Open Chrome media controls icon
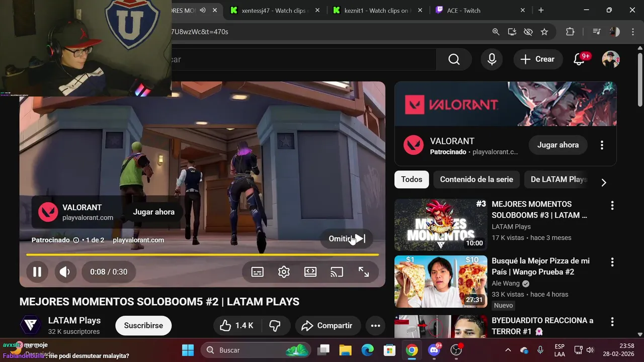The image size is (644, 362). click(597, 32)
